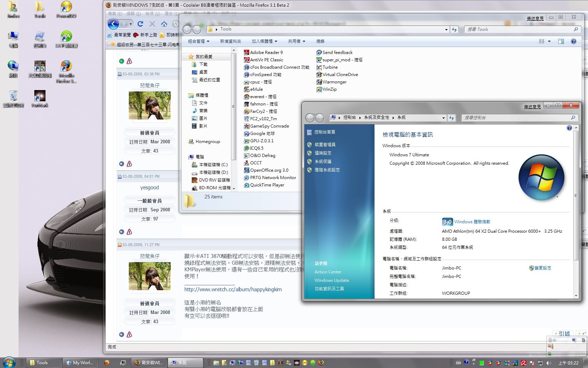The image size is (588, 368).
Task: Click 燒錄 in explorer toolbar
Action: point(320,41)
